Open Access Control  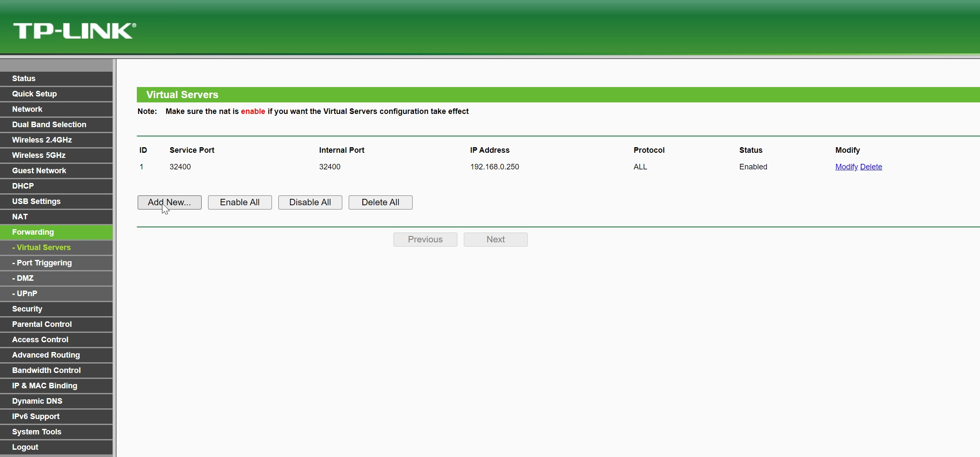pos(56,340)
